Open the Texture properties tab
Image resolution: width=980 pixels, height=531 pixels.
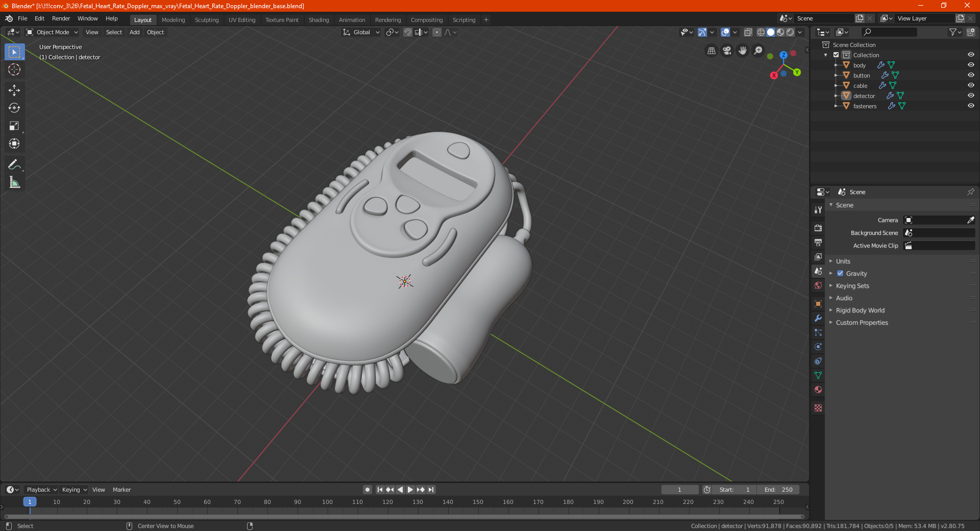[818, 408]
